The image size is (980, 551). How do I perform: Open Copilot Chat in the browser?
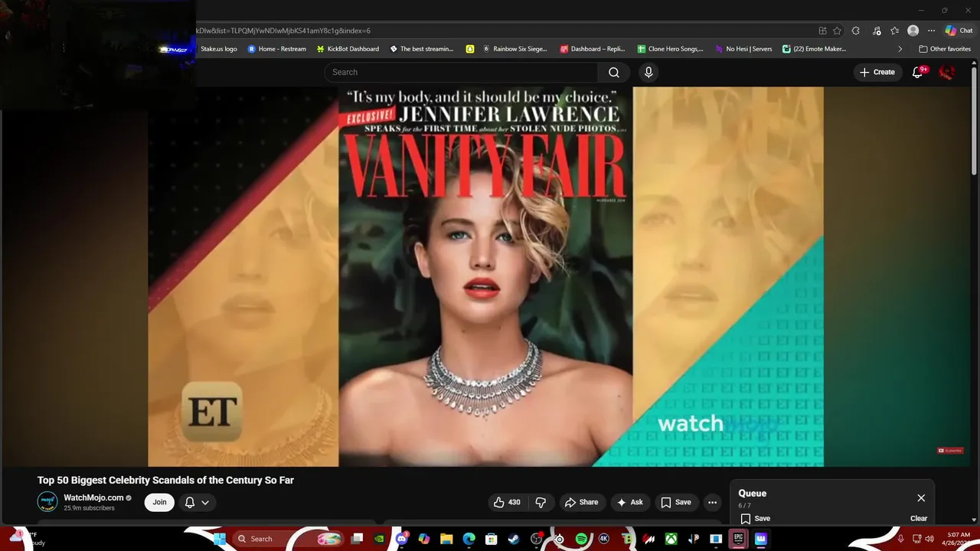pos(959,31)
